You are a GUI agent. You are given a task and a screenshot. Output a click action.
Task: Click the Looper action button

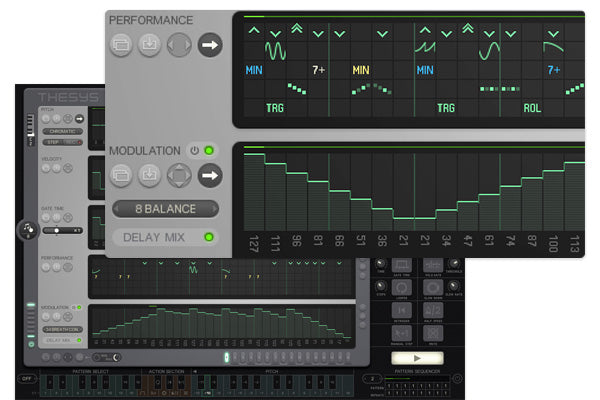(401, 287)
